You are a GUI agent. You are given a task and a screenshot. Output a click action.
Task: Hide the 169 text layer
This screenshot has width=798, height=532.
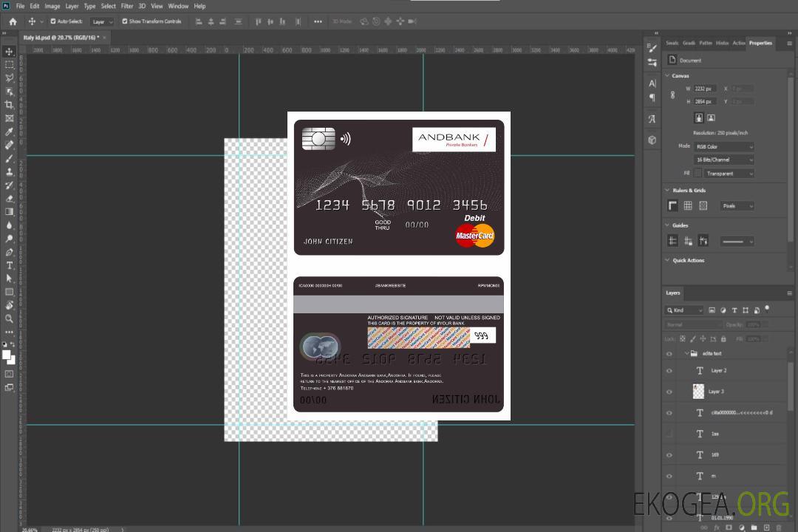click(x=669, y=455)
